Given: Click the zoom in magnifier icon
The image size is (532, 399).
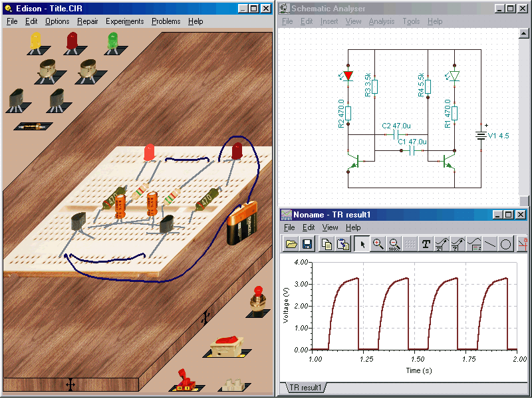Looking at the screenshot, I should tap(378, 244).
